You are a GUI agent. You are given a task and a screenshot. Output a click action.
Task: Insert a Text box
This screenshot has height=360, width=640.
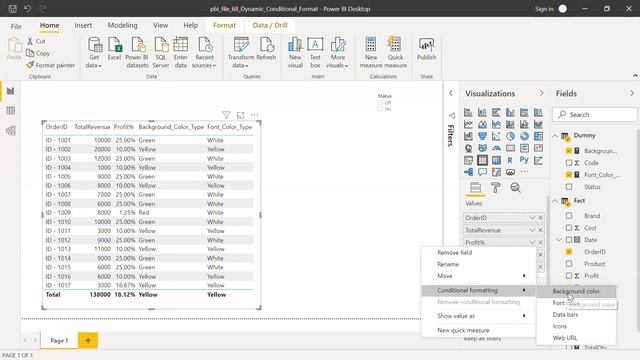click(315, 52)
